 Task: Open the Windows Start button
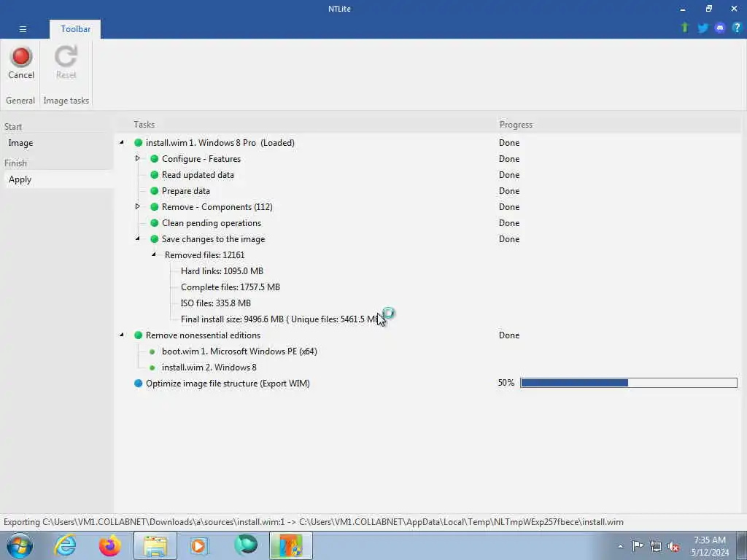(20, 545)
